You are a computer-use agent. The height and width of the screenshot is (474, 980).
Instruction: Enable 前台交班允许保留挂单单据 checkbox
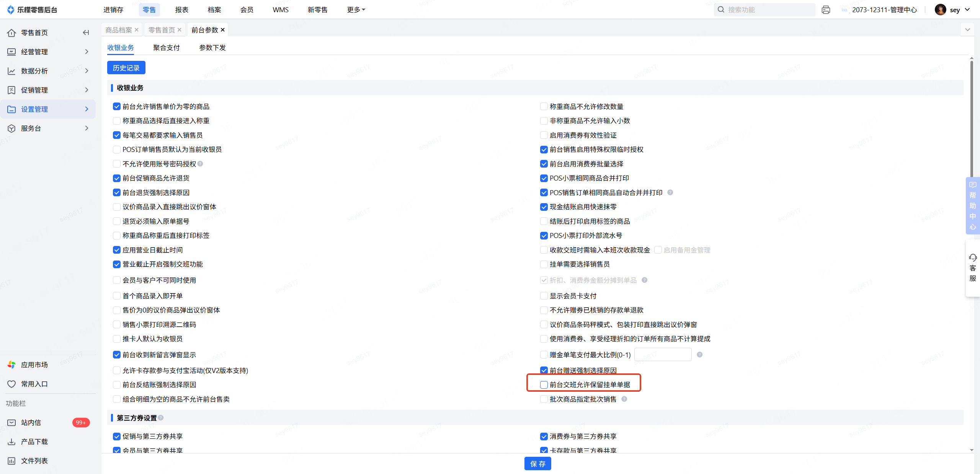(544, 385)
